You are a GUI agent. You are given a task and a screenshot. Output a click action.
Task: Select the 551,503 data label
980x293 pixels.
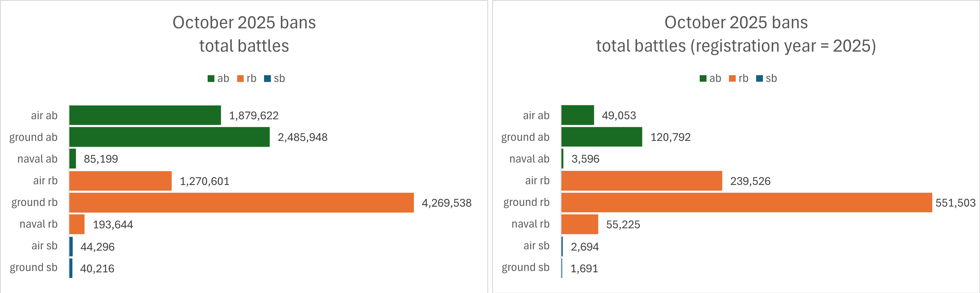click(955, 203)
